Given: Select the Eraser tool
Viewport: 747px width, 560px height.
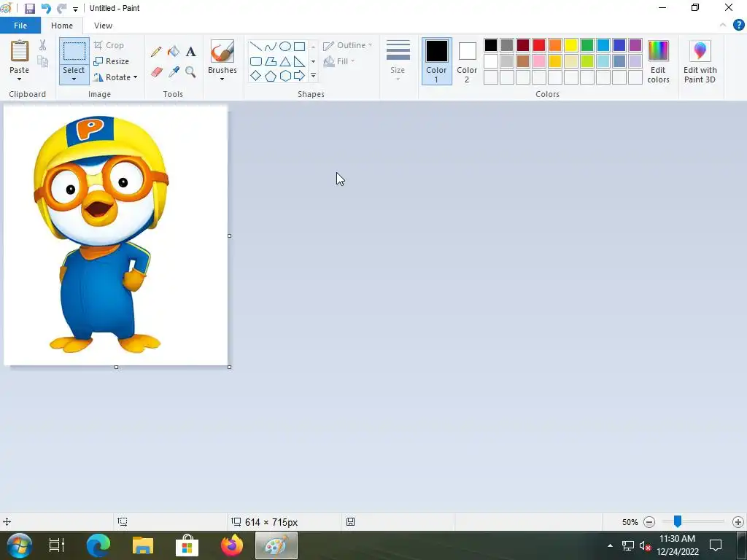Looking at the screenshot, I should pos(156,72).
